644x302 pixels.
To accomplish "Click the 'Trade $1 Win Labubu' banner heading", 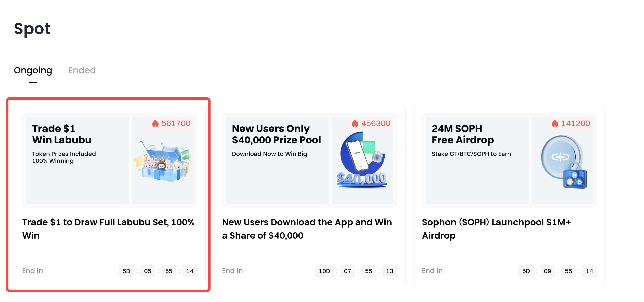I will 62,134.
